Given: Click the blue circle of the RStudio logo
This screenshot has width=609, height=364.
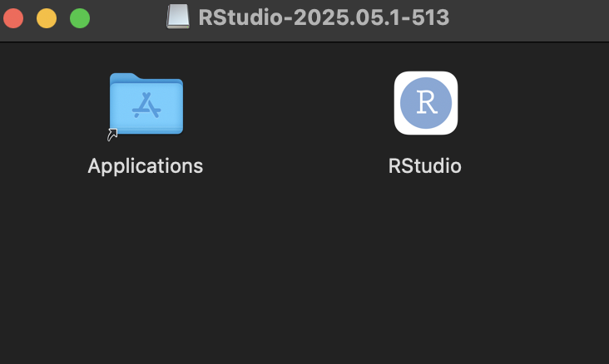Looking at the screenshot, I should point(426,103).
